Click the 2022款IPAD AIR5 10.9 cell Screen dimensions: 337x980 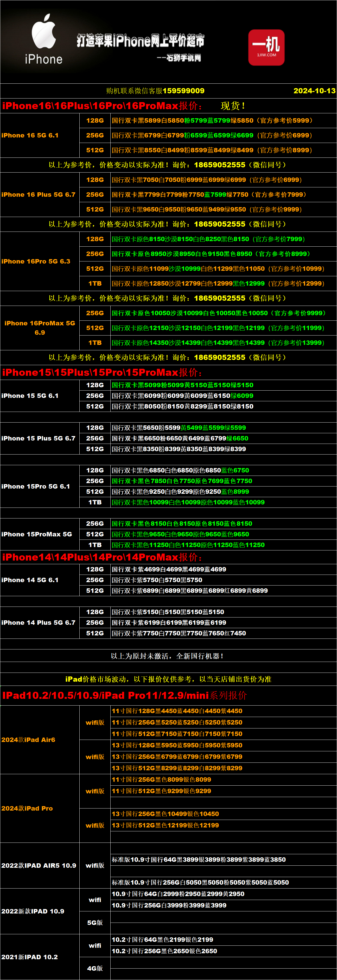(x=40, y=865)
